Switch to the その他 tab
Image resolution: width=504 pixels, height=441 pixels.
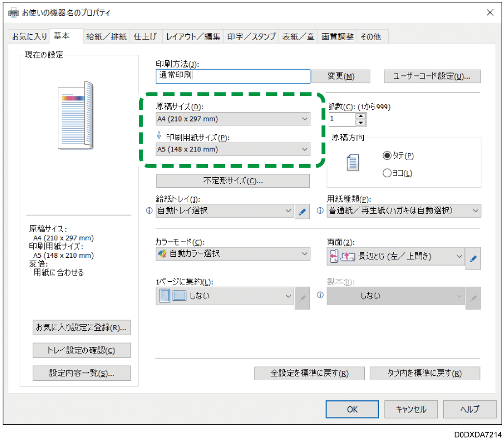(x=372, y=36)
